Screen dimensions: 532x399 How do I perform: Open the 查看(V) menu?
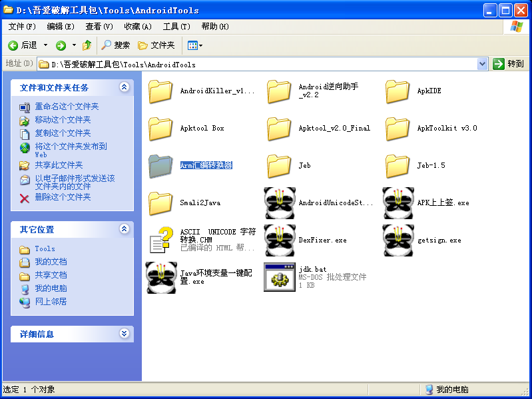click(x=99, y=27)
